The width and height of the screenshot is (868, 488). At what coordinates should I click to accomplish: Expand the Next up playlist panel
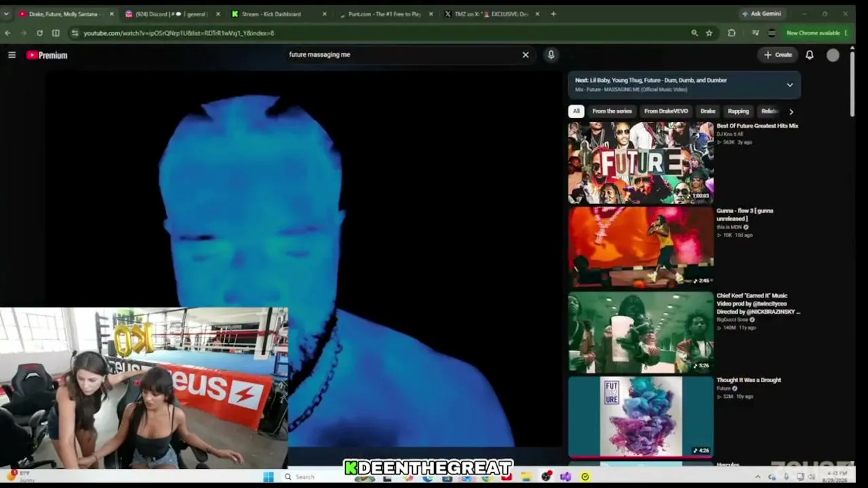pyautogui.click(x=789, y=85)
